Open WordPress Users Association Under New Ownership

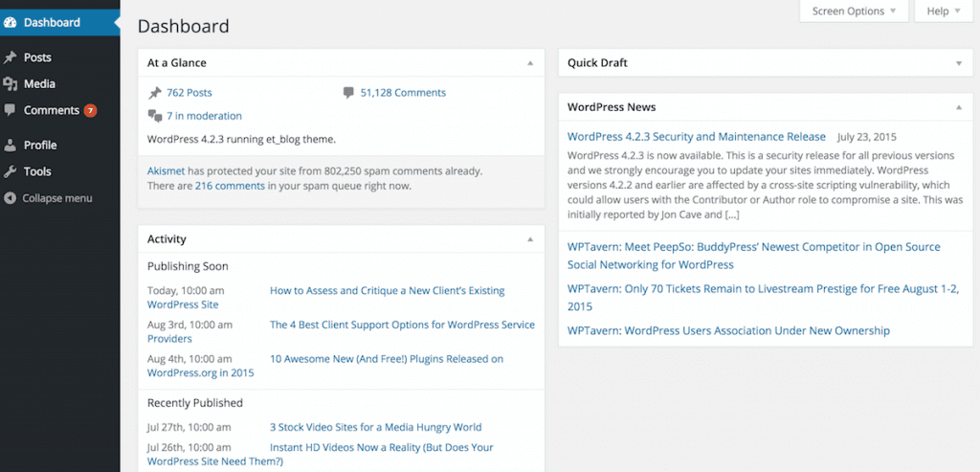pyautogui.click(x=728, y=330)
